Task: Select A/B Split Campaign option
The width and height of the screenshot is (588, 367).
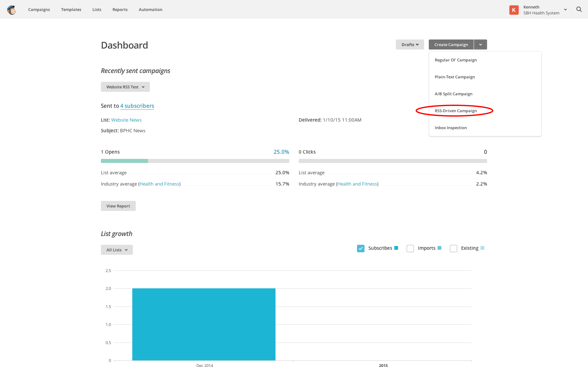Action: [x=453, y=94]
